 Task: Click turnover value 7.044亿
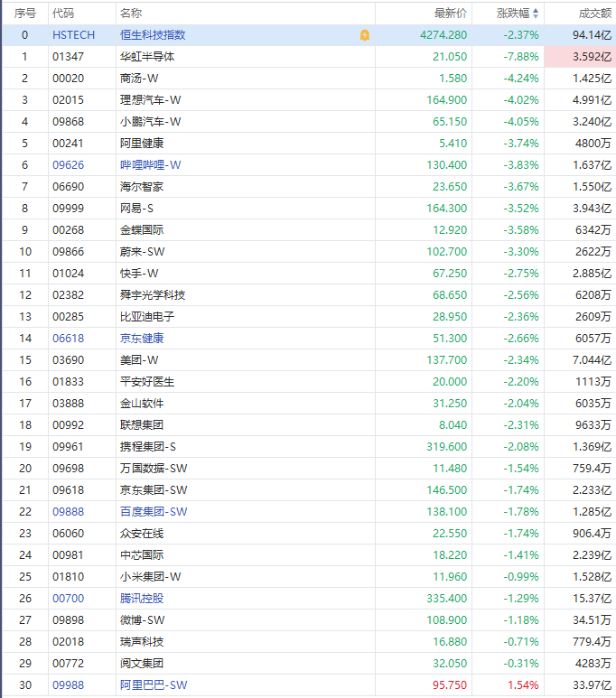[x=592, y=360]
